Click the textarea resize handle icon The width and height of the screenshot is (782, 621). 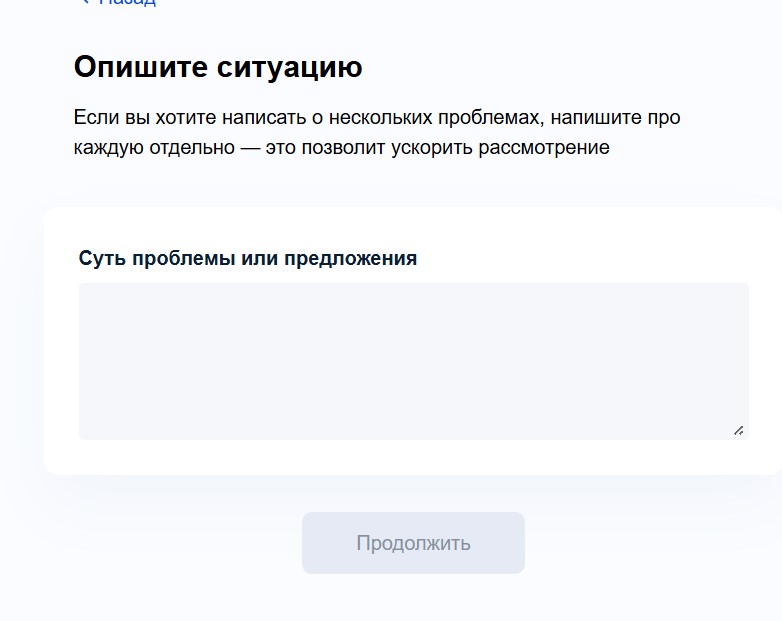[x=739, y=430]
